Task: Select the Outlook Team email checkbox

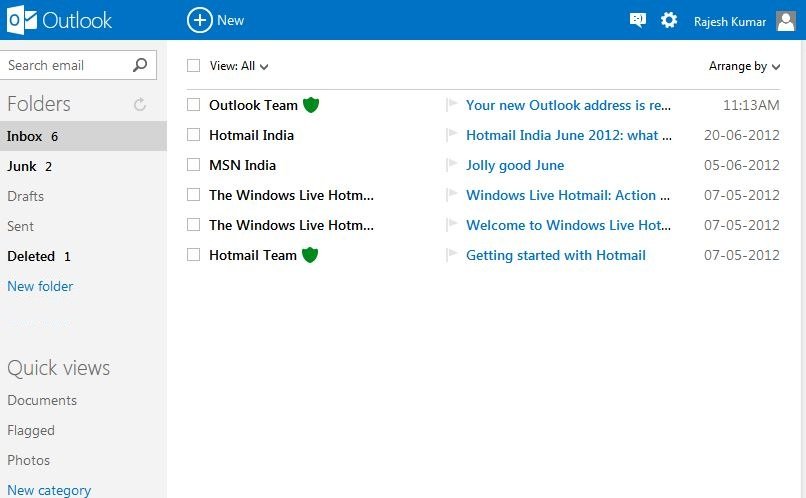Action: click(x=193, y=105)
